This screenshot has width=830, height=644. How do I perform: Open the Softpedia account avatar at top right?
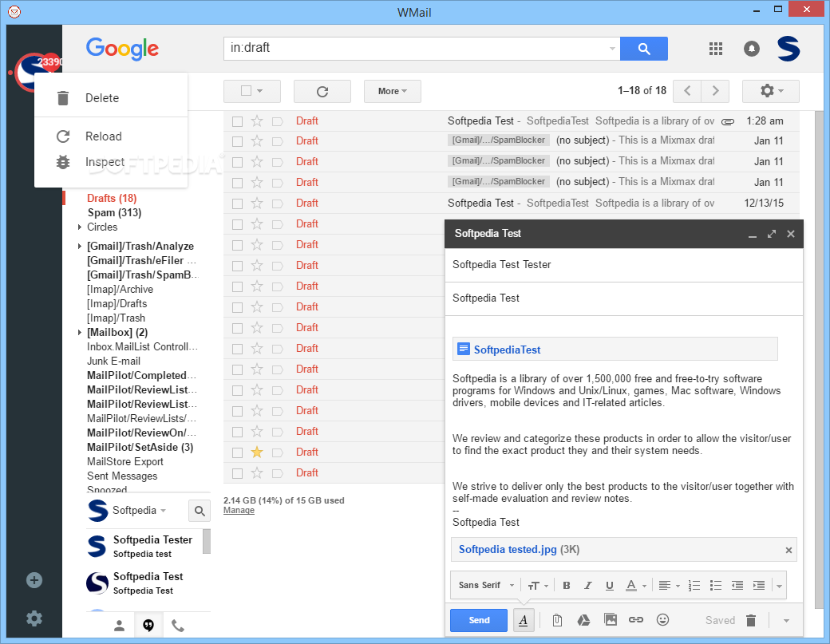[788, 49]
